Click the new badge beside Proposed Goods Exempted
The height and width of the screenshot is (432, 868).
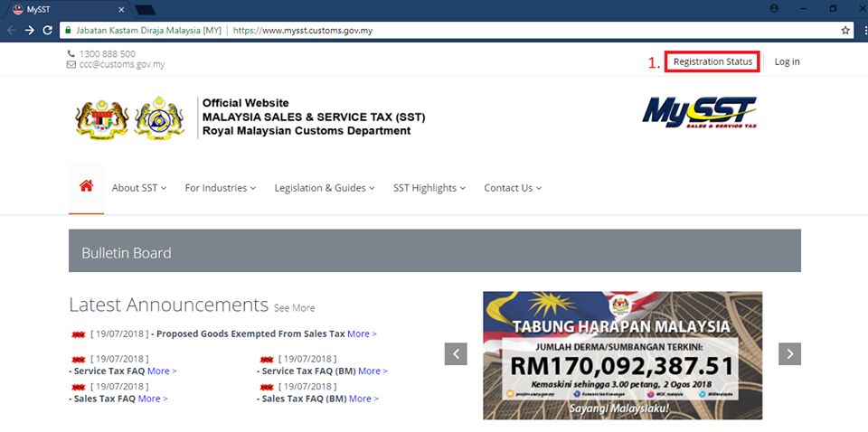point(80,334)
